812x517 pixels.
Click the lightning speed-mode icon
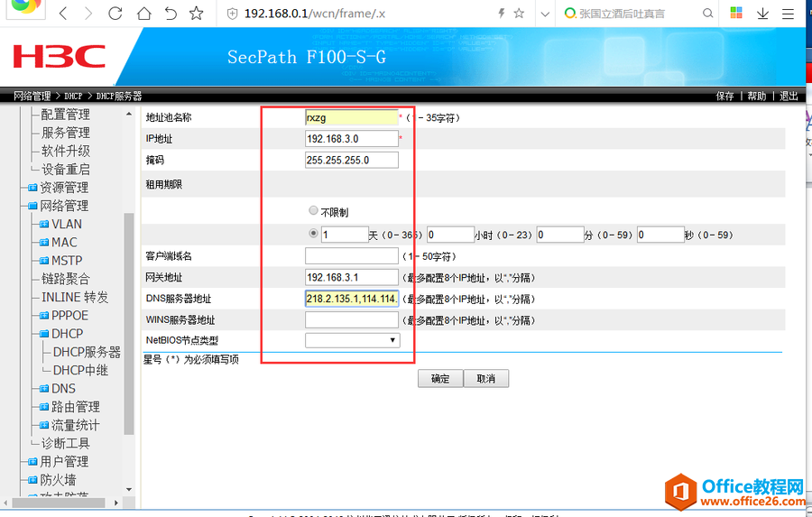[x=502, y=13]
